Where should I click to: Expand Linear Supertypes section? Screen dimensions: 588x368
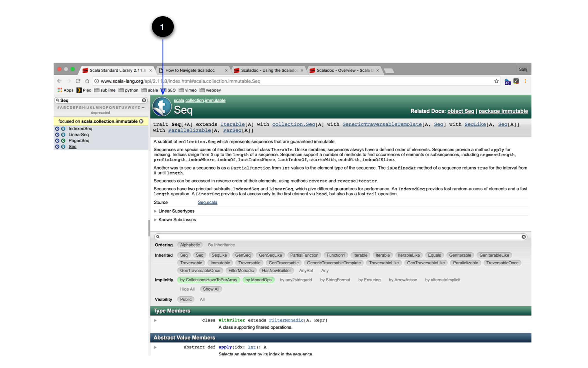pyautogui.click(x=176, y=211)
